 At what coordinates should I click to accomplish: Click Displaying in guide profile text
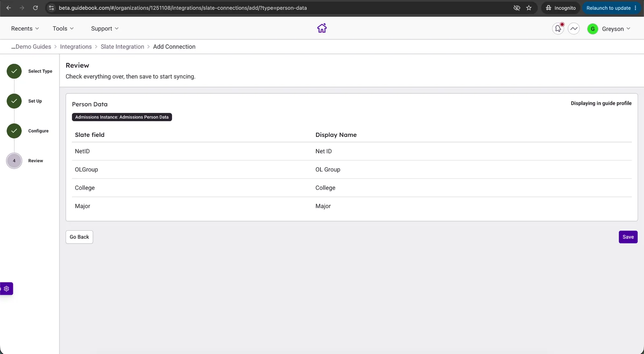click(x=601, y=104)
